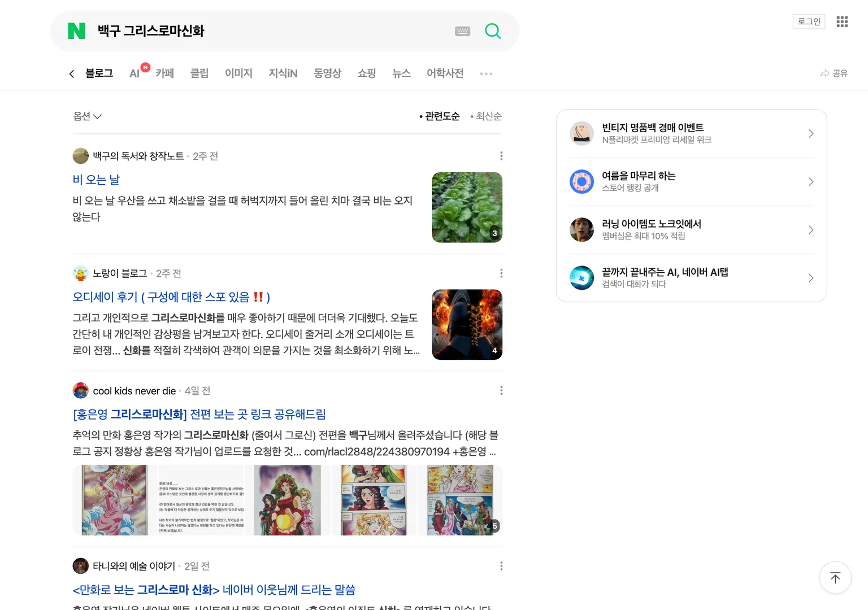
Task: Click 비 오는 날 우산을 쓰고 snippet text
Action: coord(242,208)
